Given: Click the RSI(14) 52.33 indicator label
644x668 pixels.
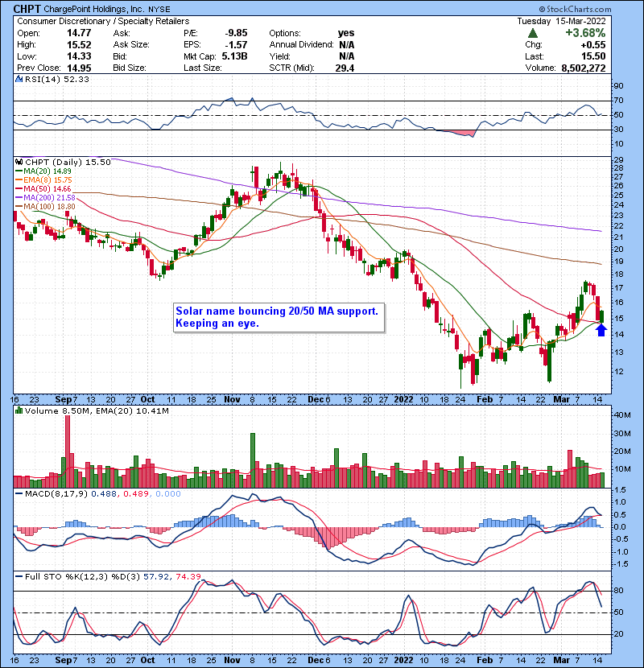Looking at the screenshot, I should coord(56,79).
